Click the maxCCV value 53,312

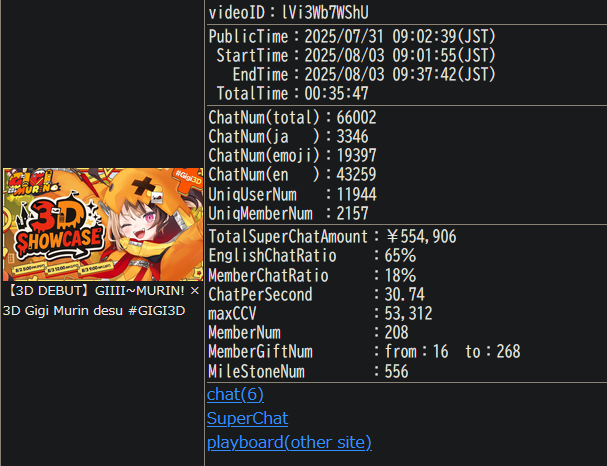408,314
